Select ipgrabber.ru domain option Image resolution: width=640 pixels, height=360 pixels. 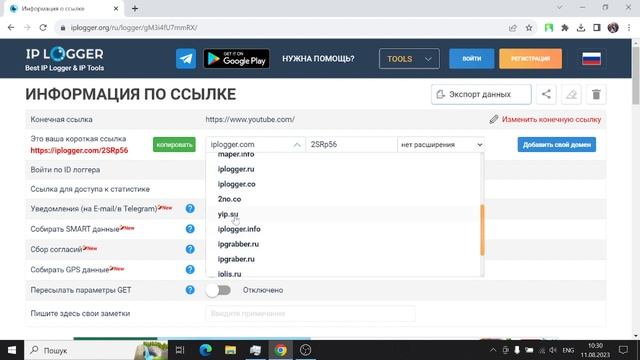coord(238,244)
